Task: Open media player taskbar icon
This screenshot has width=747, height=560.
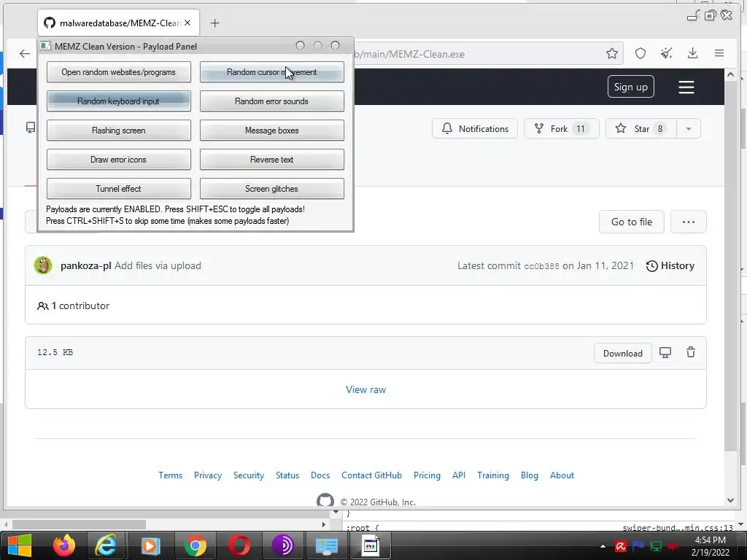Action: (150, 545)
